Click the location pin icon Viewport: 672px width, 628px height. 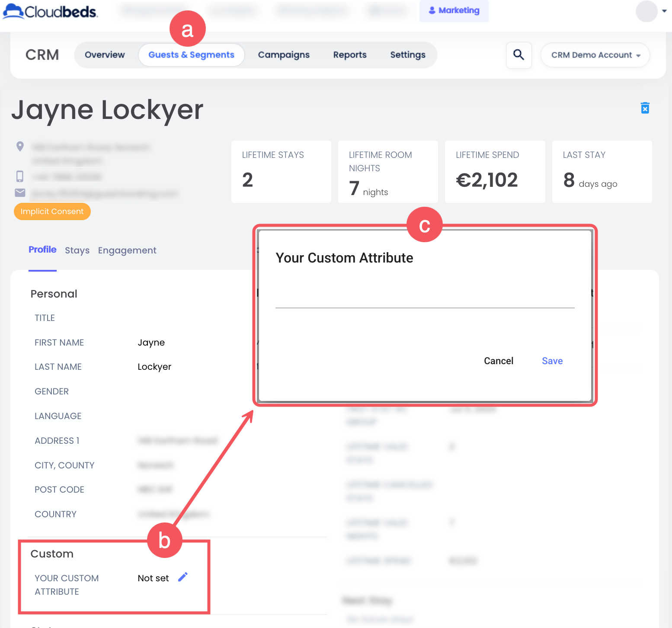[20, 147]
